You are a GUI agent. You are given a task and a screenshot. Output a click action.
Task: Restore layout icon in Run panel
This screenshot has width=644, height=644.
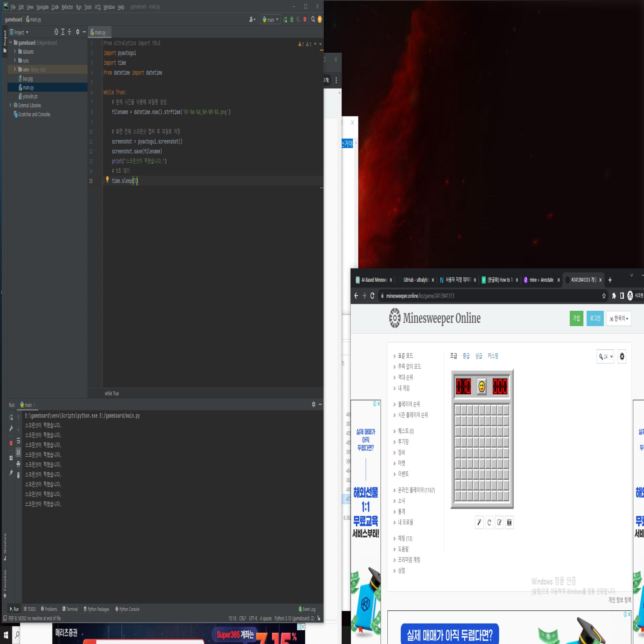point(11,458)
